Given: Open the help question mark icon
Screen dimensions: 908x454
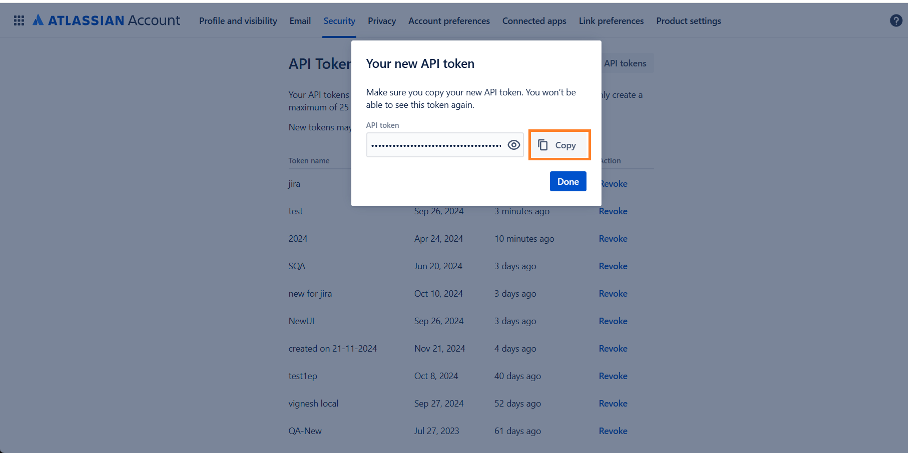Looking at the screenshot, I should point(895,20).
